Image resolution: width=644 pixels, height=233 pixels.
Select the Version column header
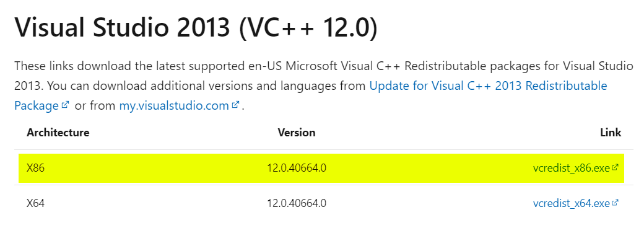[297, 133]
